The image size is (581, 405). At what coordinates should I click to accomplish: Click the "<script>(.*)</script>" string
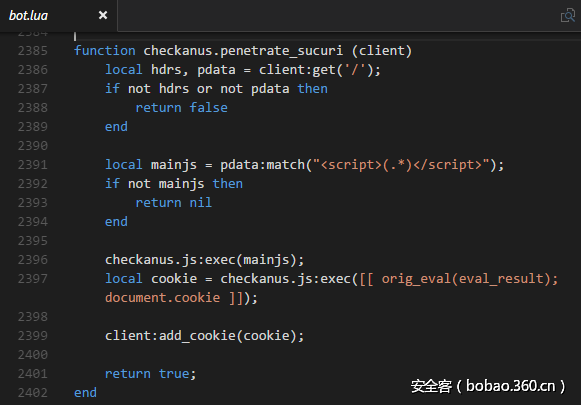[401, 165]
